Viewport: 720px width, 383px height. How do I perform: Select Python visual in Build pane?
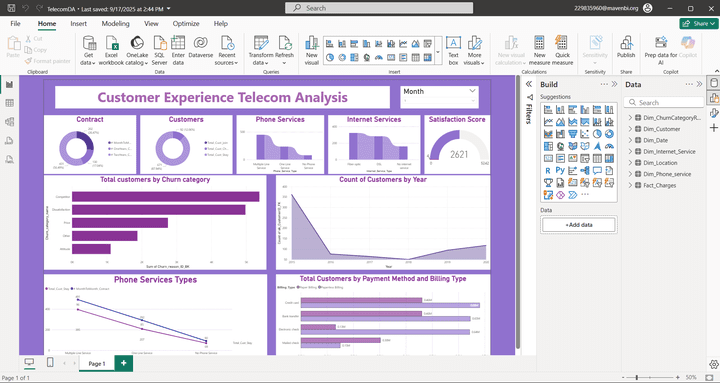560,170
